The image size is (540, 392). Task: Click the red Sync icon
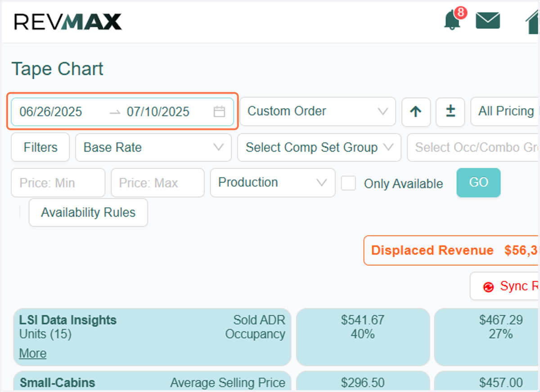point(488,287)
